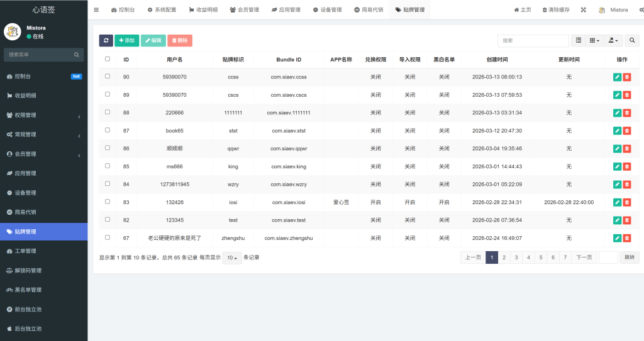Open 后台独立池 in sidebar
The height and width of the screenshot is (341, 644).
(43, 328)
